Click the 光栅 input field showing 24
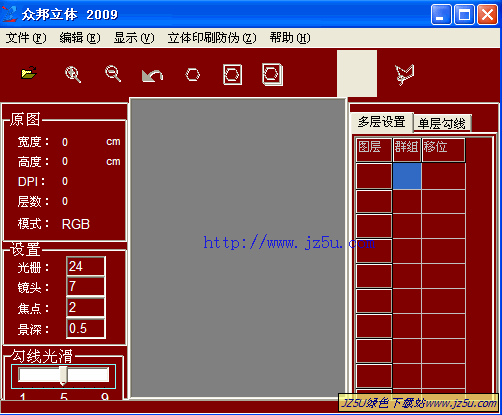Viewport: 502px width, 415px height. 86,266
